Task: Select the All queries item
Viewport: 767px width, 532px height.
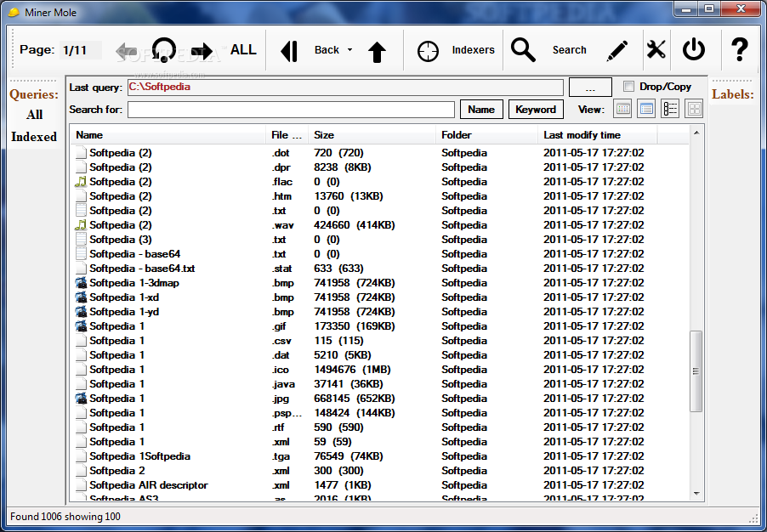Action: (x=34, y=115)
